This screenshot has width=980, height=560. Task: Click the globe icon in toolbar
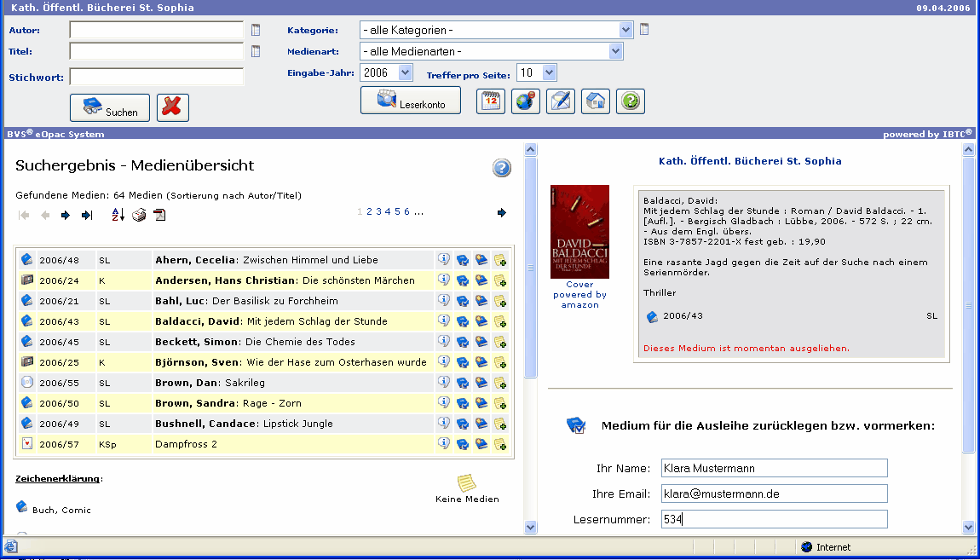(526, 101)
